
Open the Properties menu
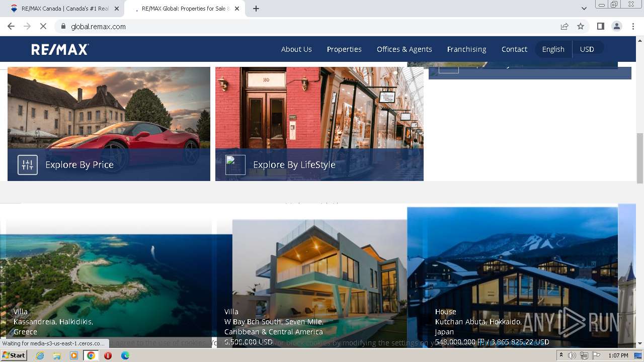point(344,49)
